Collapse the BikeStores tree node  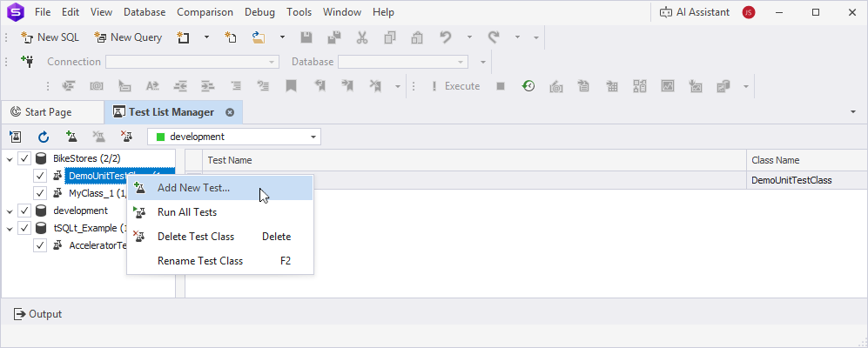10,158
